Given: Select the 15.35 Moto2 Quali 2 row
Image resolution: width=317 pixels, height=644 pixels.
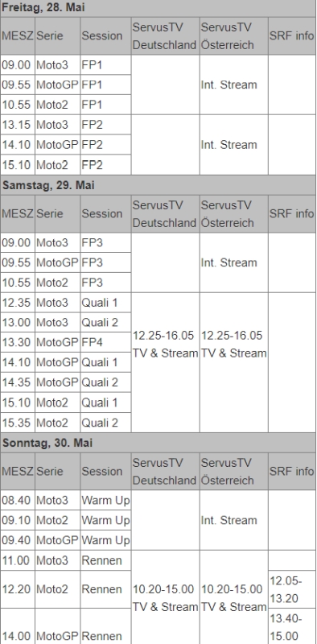Looking at the screenshot, I should click(x=66, y=423).
